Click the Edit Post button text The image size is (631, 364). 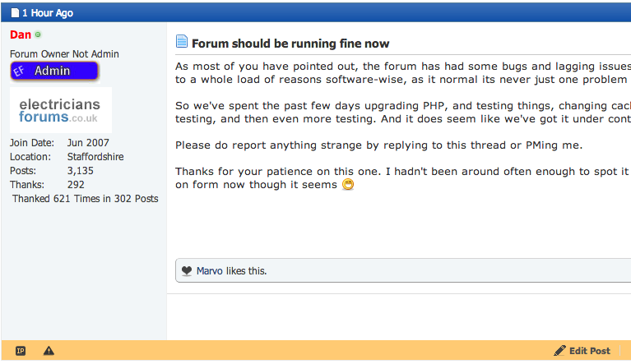click(x=590, y=351)
